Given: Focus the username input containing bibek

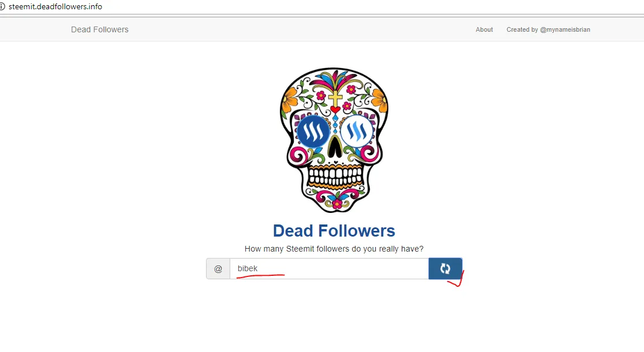Looking at the screenshot, I should pyautogui.click(x=329, y=269).
